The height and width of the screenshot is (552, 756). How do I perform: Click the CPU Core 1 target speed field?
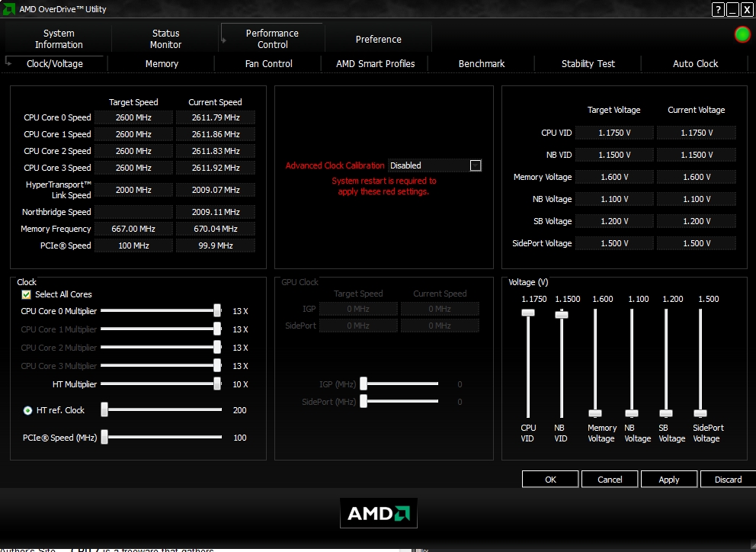point(133,134)
